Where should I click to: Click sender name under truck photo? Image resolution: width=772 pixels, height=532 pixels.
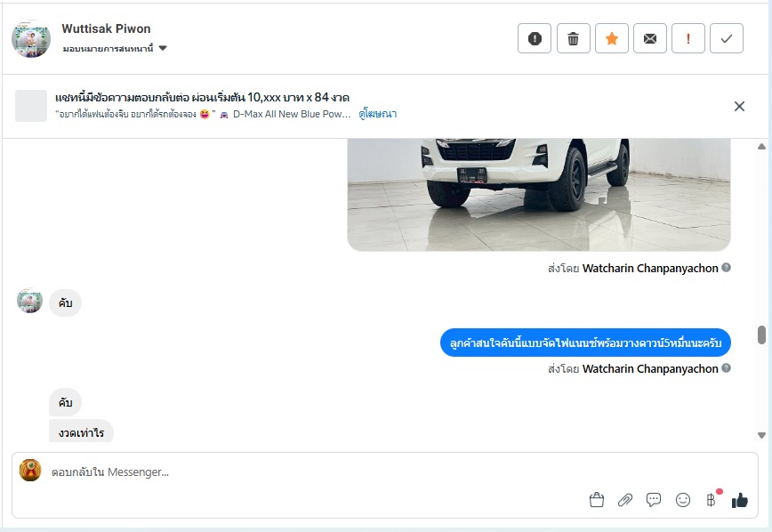pos(650,268)
